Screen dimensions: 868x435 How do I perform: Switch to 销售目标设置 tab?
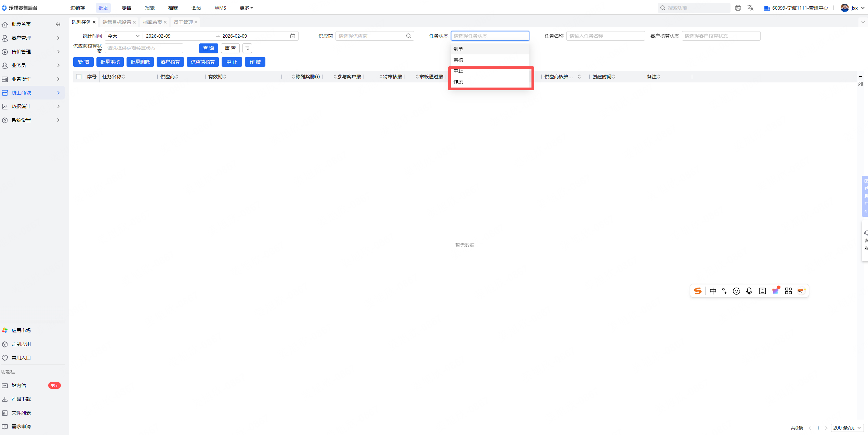[117, 22]
